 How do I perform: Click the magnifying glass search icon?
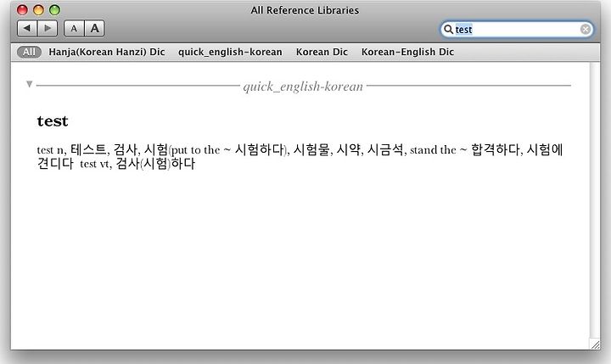pos(449,29)
